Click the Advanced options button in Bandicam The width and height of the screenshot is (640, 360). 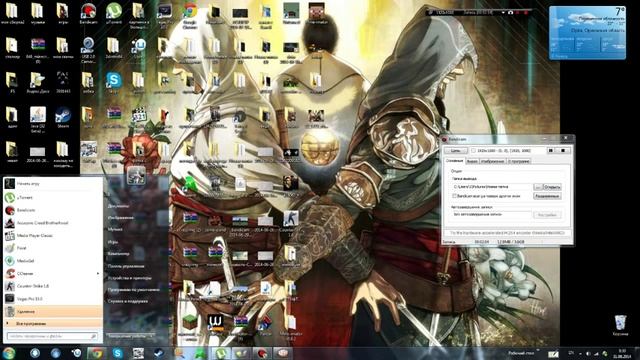click(x=547, y=196)
